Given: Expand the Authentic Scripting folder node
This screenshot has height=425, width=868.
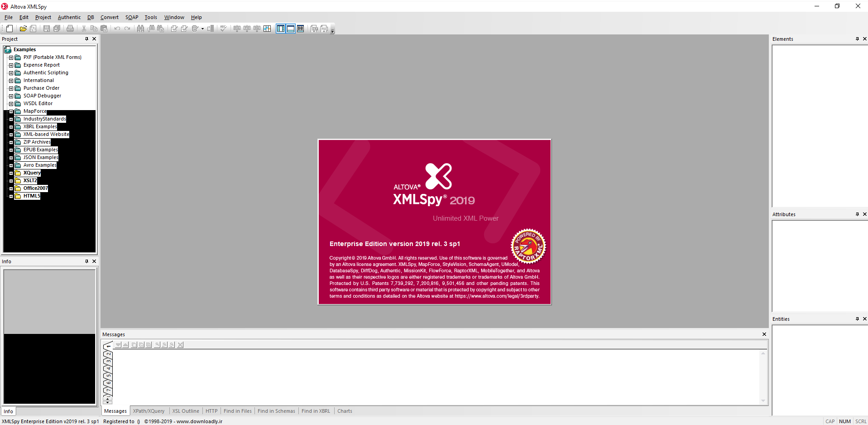Looking at the screenshot, I should (x=11, y=73).
